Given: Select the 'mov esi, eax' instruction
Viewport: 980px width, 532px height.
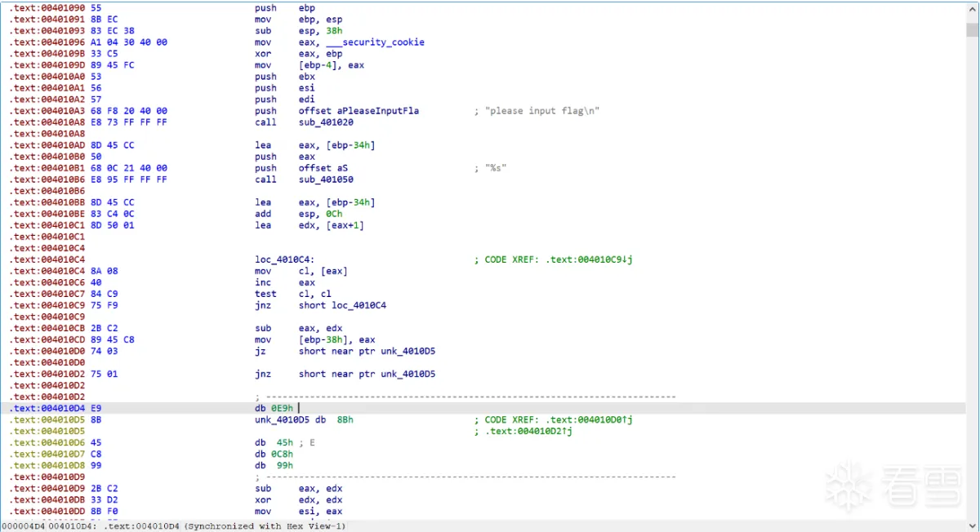Looking at the screenshot, I should (x=299, y=511).
